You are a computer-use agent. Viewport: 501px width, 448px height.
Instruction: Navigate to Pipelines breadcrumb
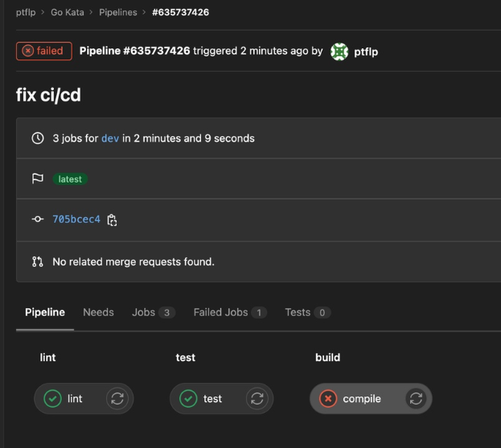point(117,12)
